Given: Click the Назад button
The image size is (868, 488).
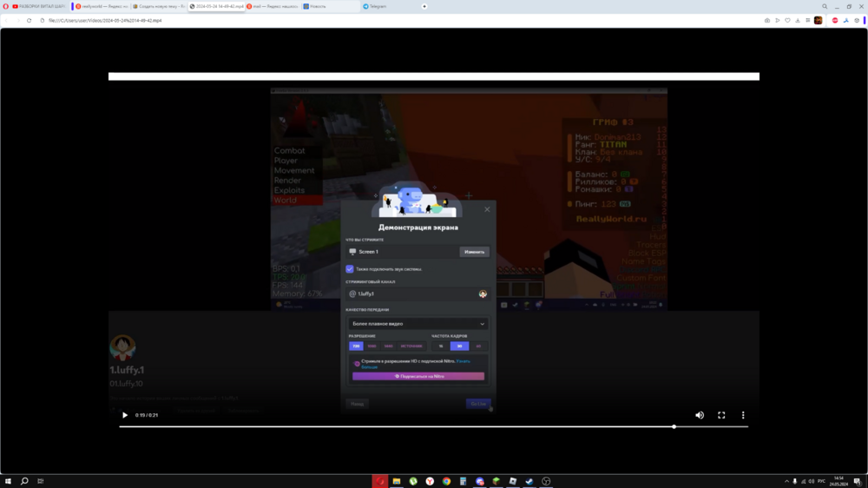Looking at the screenshot, I should coord(357,404).
